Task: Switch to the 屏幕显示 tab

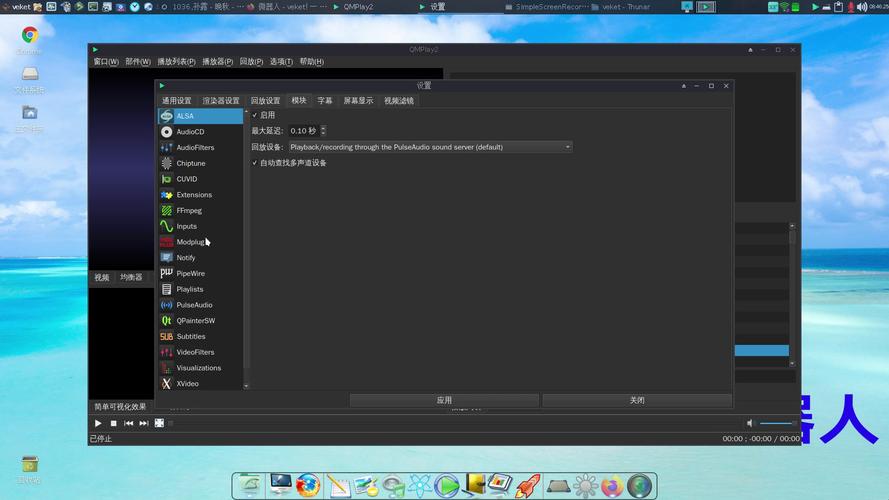Action: pyautogui.click(x=358, y=100)
